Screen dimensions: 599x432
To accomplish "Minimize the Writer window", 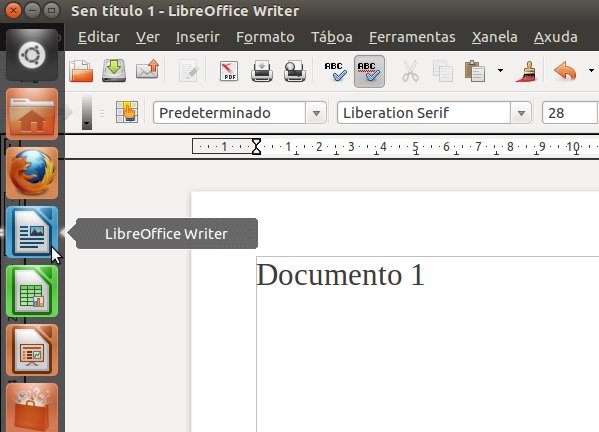I will pos(32,10).
